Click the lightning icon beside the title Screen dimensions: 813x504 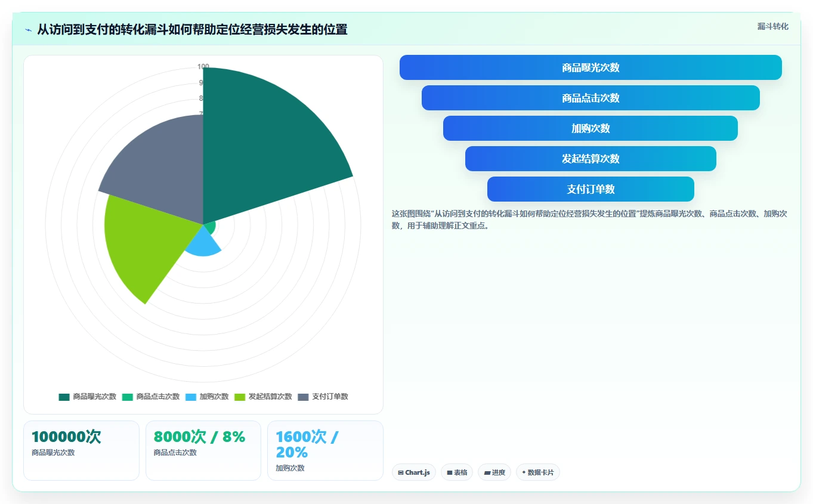(x=28, y=30)
